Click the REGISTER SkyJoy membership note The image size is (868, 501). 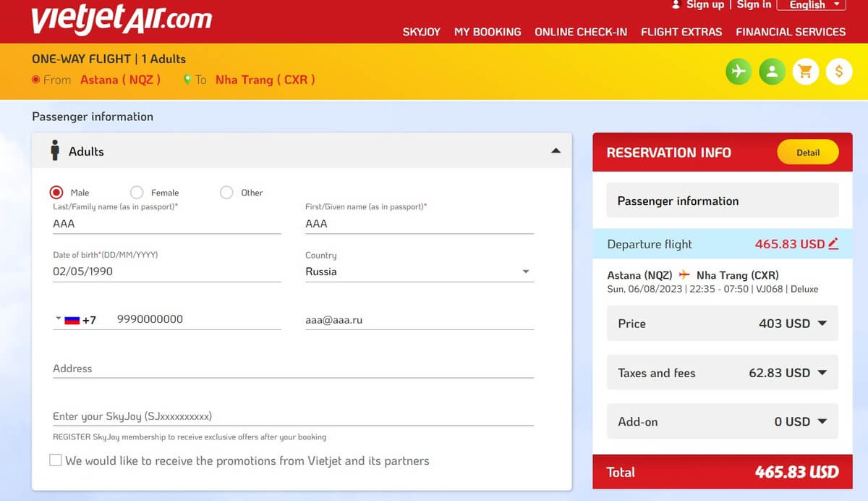(190, 437)
